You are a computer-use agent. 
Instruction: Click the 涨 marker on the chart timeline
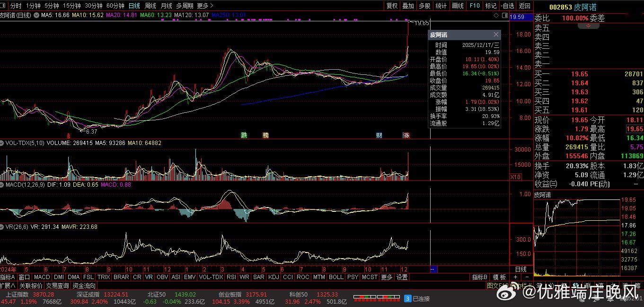coord(406,135)
